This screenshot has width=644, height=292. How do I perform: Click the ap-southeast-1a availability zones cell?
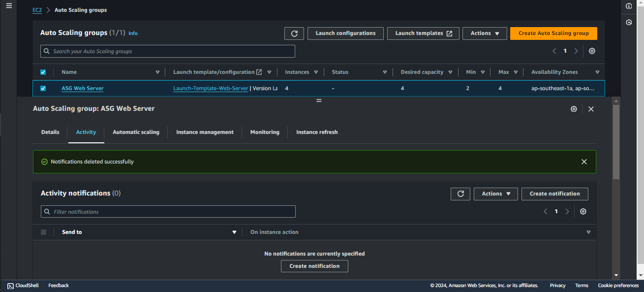click(x=563, y=89)
